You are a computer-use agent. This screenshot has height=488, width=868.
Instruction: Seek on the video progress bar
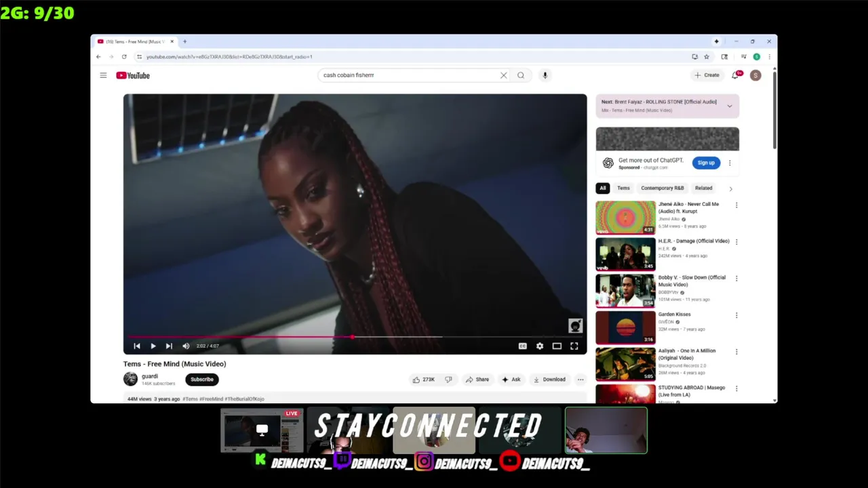click(355, 337)
